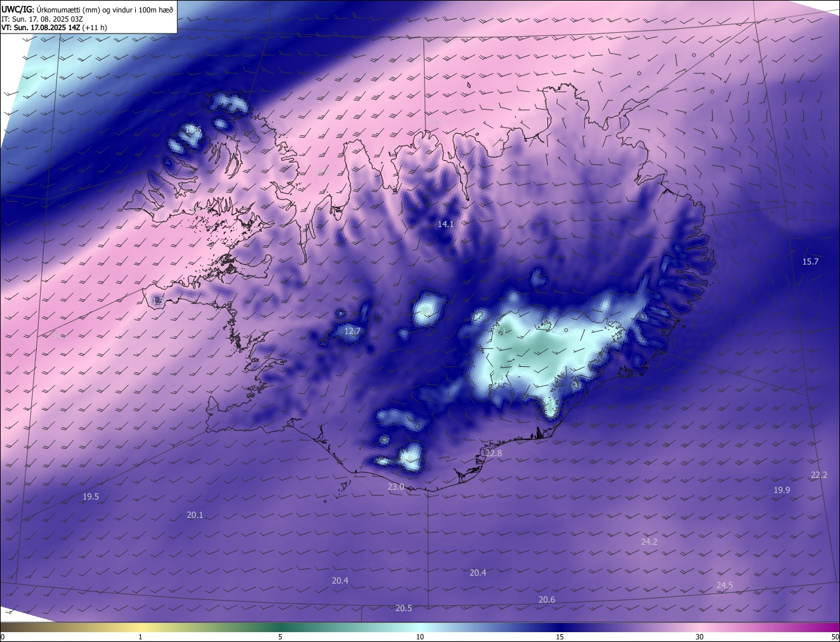Select the 20.6 value in the southern ocean
The width and height of the screenshot is (840, 642).
click(547, 600)
